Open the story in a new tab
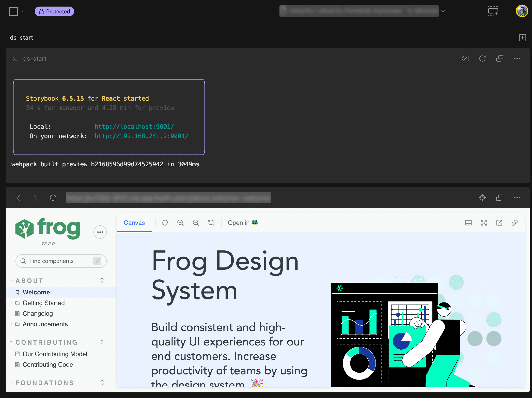Image resolution: width=532 pixels, height=398 pixels. tap(499, 223)
